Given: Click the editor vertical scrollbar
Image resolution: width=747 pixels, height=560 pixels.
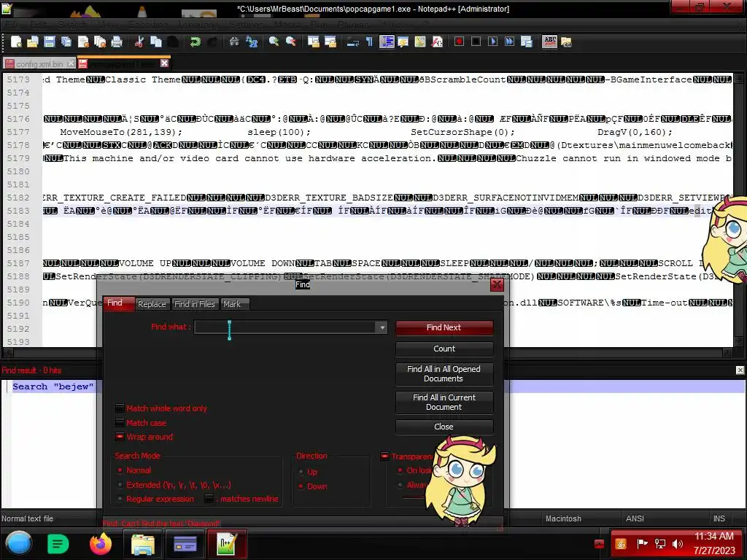Looking at the screenshot, I should tap(738, 209).
